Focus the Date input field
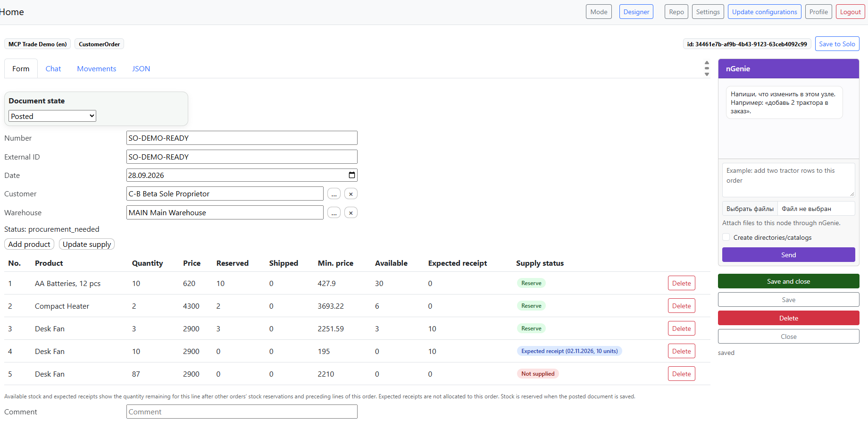 242,175
